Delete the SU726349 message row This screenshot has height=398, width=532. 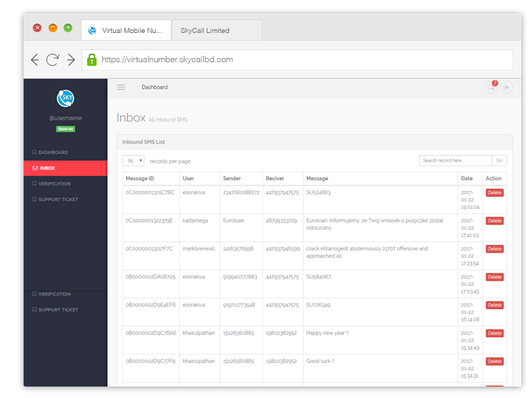point(495,305)
